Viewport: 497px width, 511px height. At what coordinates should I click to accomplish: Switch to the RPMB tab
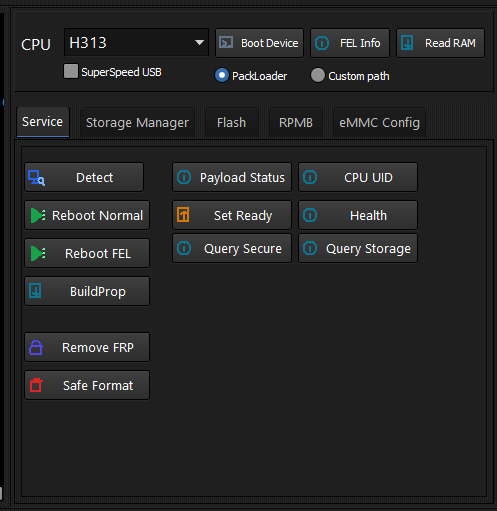tap(296, 123)
